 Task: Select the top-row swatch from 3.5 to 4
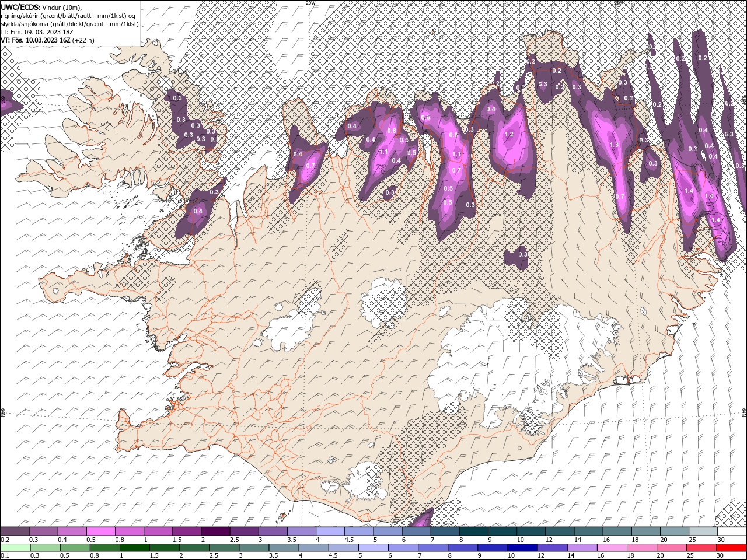(301, 531)
